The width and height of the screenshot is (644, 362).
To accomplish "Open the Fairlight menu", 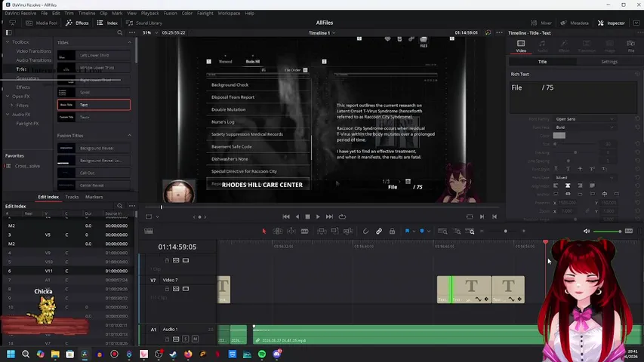I will pyautogui.click(x=205, y=13).
